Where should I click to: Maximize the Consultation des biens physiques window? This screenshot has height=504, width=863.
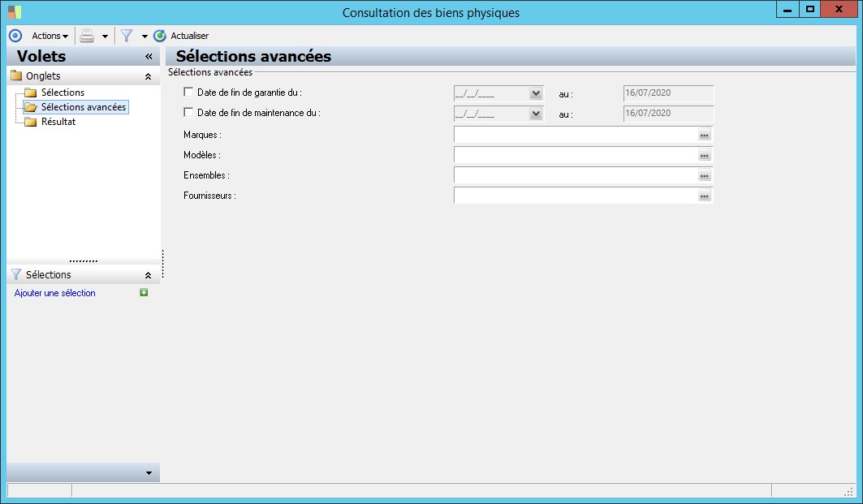tap(809, 10)
